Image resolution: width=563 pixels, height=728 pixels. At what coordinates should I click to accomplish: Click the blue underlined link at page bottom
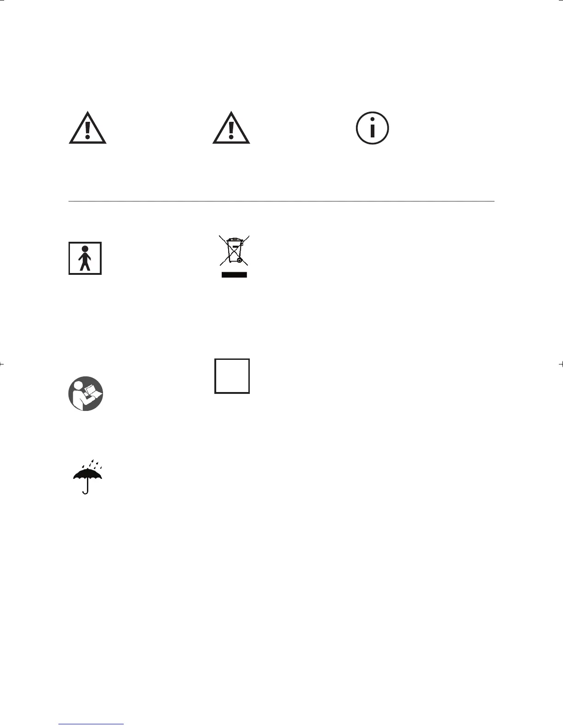92,724
